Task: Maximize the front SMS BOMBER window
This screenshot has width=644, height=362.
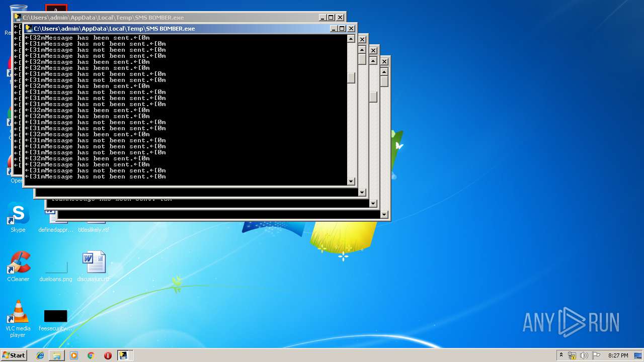Action: [343, 29]
